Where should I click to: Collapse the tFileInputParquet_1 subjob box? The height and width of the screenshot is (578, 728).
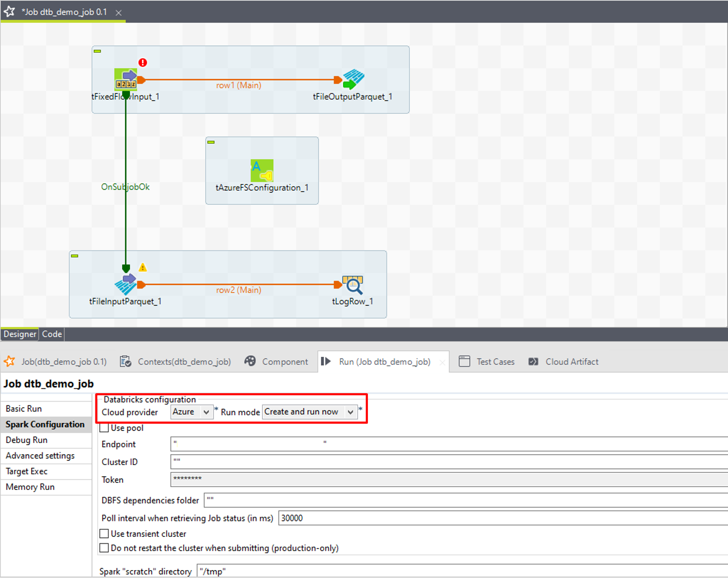(75, 256)
